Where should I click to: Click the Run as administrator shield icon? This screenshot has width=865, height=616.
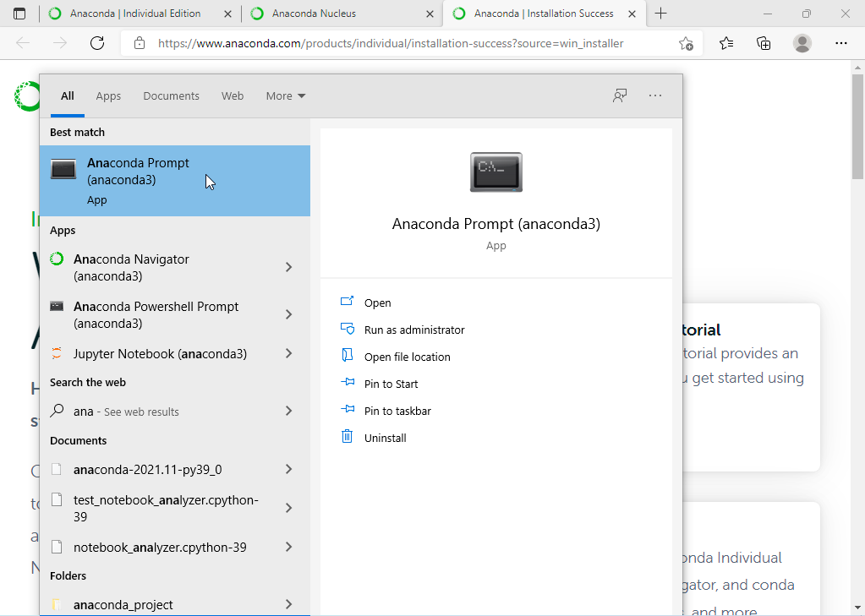(347, 330)
